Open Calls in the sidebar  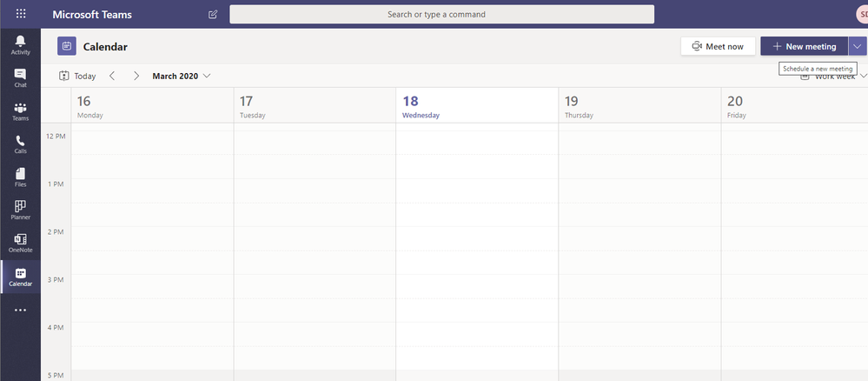(x=21, y=144)
